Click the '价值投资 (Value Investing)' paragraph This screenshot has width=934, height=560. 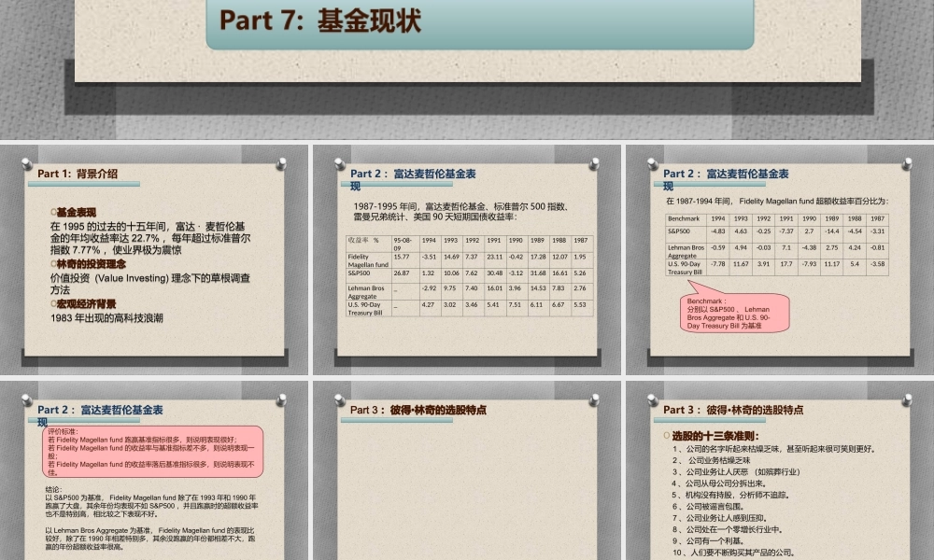(x=150, y=284)
